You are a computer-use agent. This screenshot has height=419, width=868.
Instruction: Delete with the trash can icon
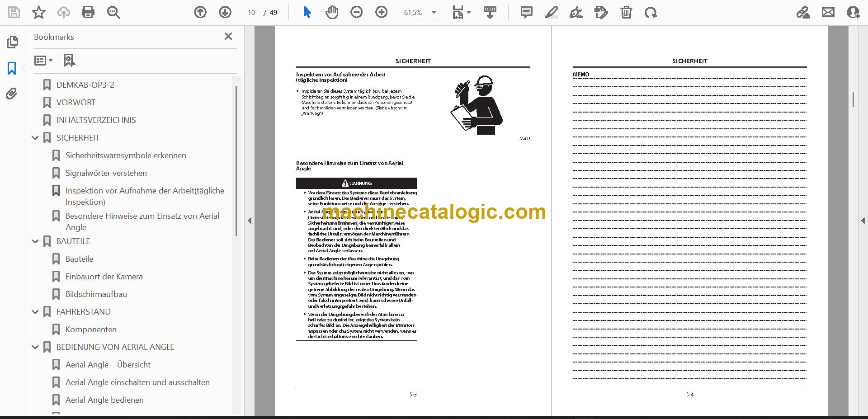click(x=626, y=13)
